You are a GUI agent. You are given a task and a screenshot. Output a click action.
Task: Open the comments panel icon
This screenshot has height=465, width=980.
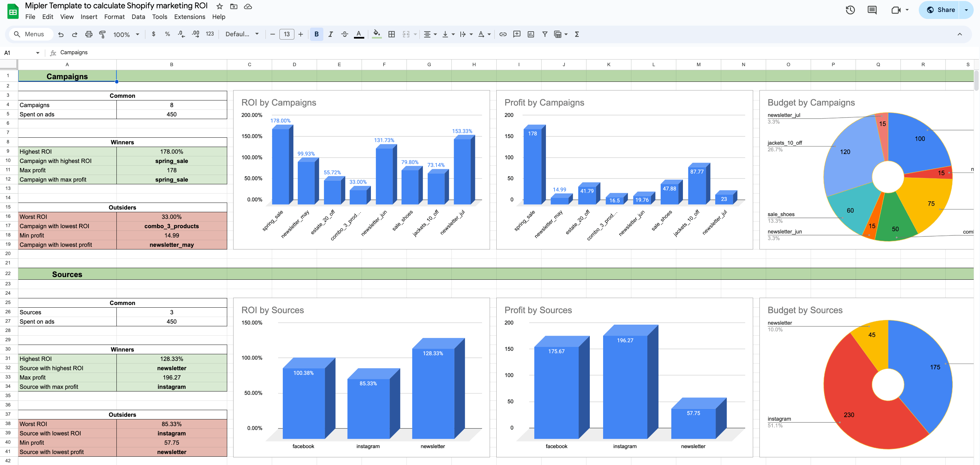pyautogui.click(x=872, y=10)
